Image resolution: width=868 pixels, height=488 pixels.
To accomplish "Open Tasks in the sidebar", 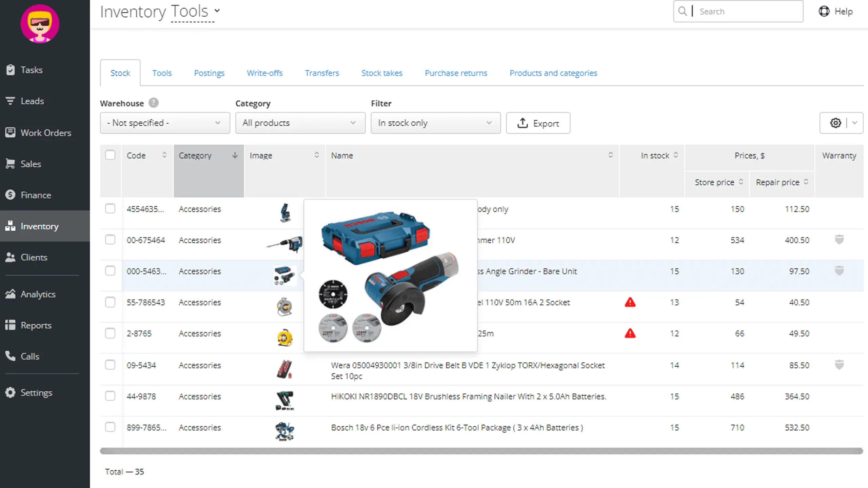I will (x=24, y=70).
